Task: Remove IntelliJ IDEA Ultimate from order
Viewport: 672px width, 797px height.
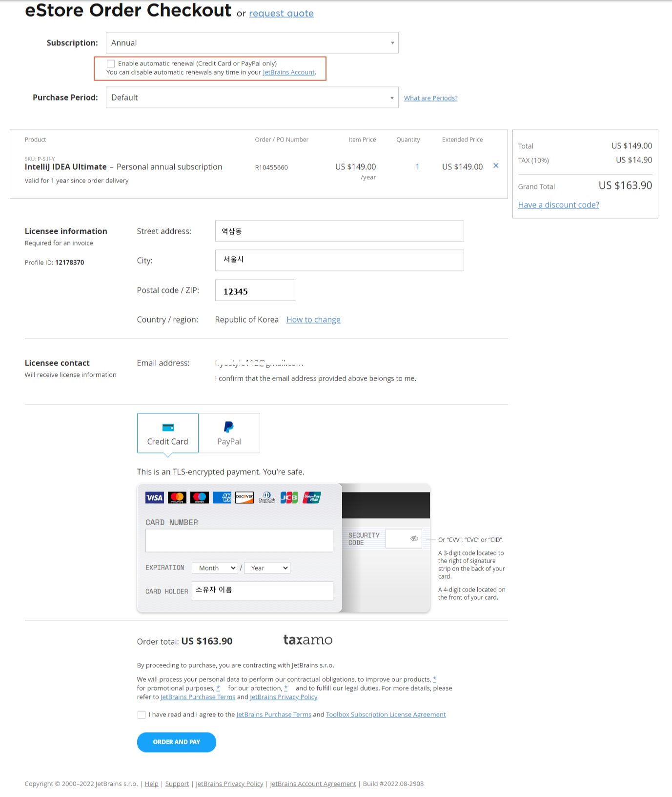Action: coord(496,166)
